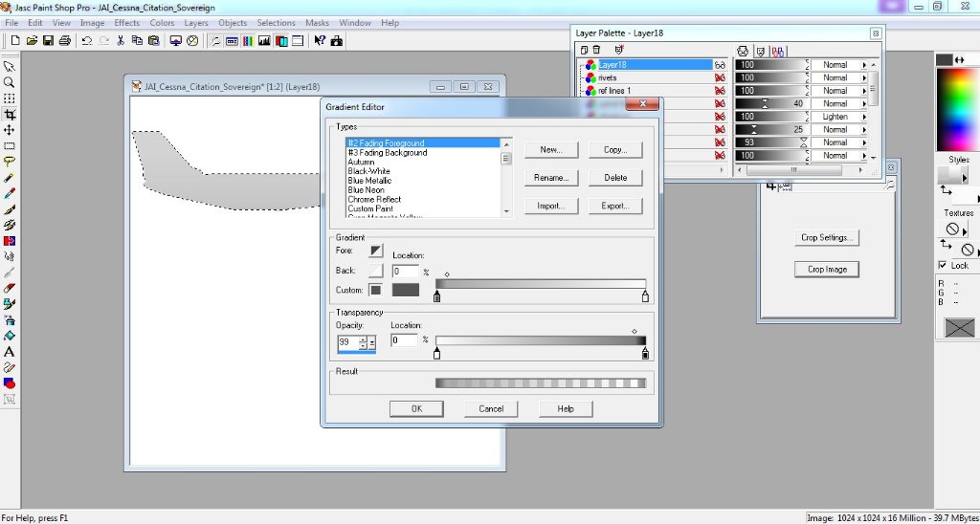Viewport: 980px width, 524px height.
Task: Select Blue Metallic in gradient types list
Action: (x=369, y=181)
